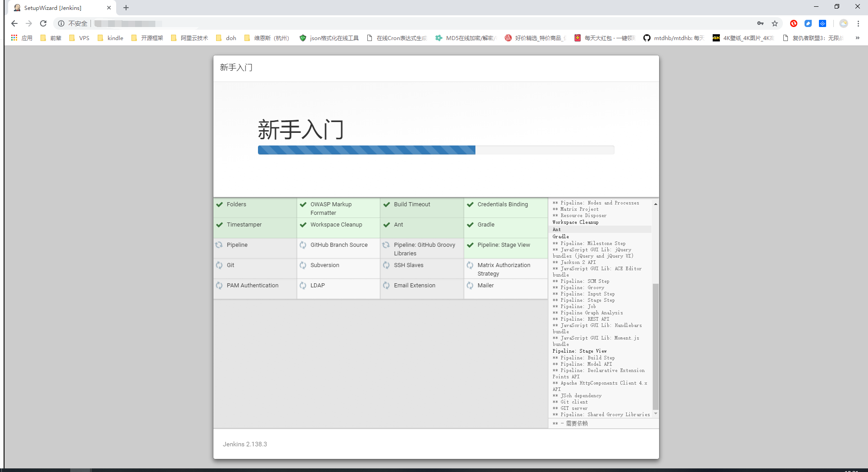Click the spinner icon beside Git plugin
Screen dimensions: 868x472
point(219,265)
